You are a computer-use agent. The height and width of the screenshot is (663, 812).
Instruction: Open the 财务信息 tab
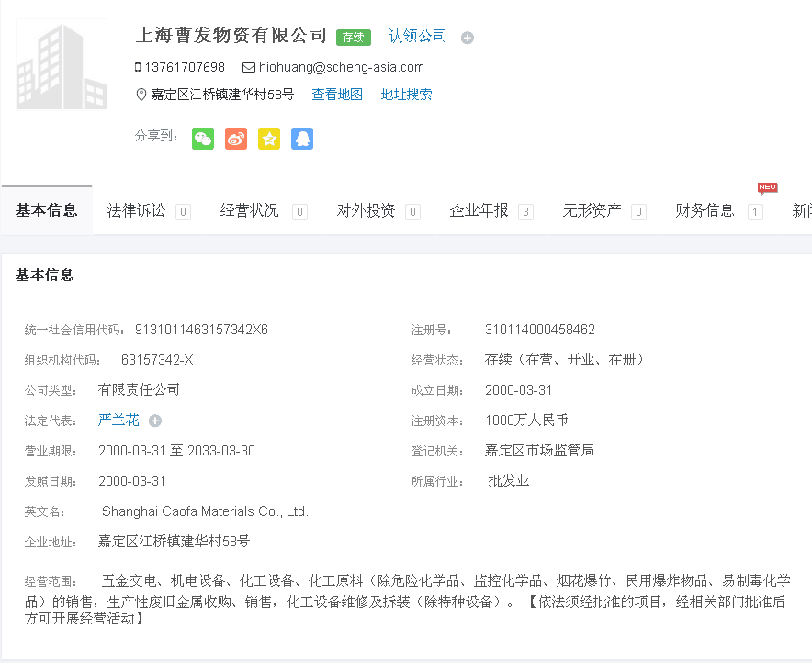pos(705,210)
